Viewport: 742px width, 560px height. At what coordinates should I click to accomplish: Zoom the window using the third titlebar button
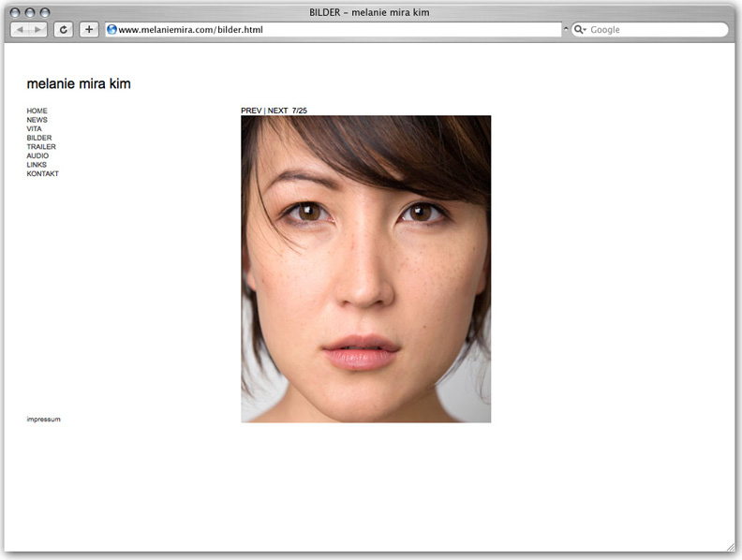coord(45,12)
